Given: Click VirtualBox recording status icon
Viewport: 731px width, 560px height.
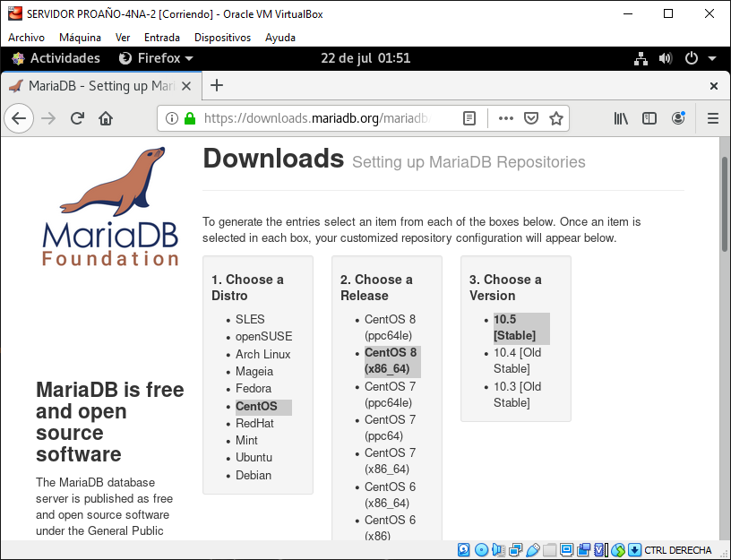Looking at the screenshot, I should point(584,550).
